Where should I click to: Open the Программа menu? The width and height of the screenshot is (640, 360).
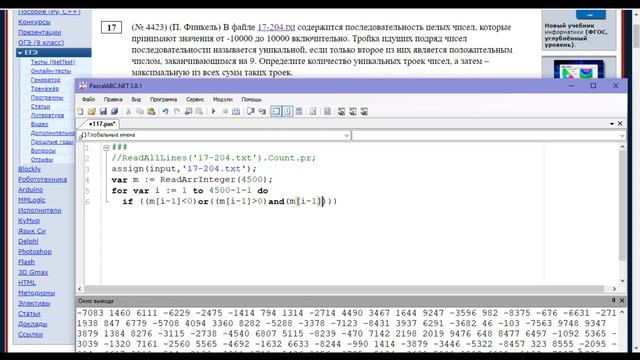(x=163, y=100)
